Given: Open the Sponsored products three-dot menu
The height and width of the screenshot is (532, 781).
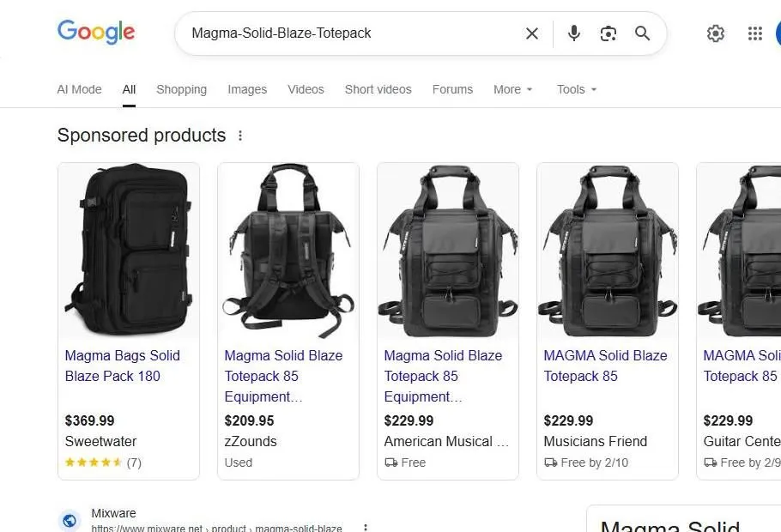Looking at the screenshot, I should tap(240, 135).
